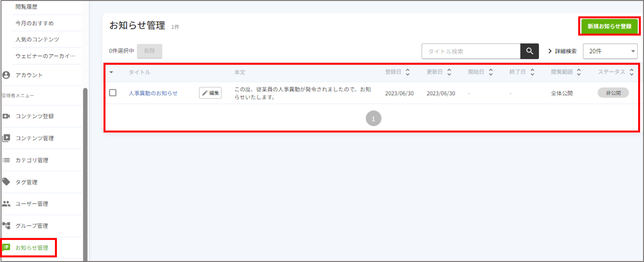
Task: Click the announcement body text この度、従業員の人事異動
Action: click(303, 93)
